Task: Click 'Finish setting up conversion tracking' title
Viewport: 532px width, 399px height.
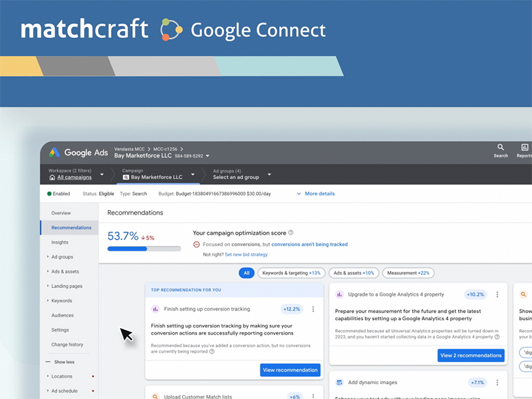Action: [207, 309]
